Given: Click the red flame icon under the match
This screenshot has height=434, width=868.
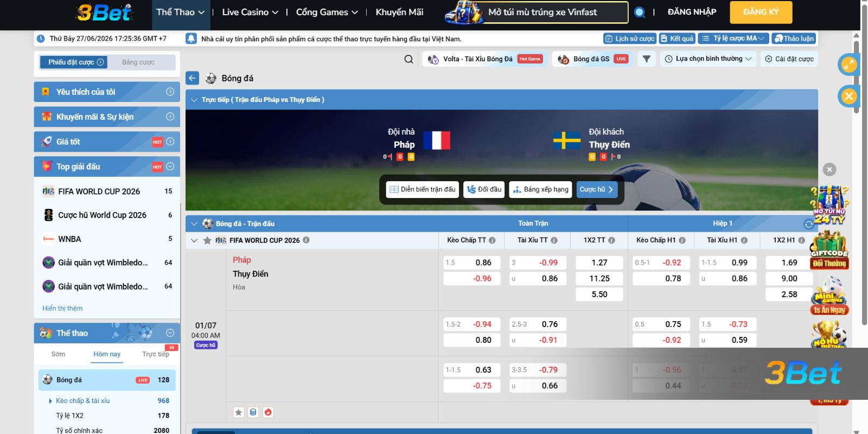Looking at the screenshot, I should pyautogui.click(x=268, y=412).
